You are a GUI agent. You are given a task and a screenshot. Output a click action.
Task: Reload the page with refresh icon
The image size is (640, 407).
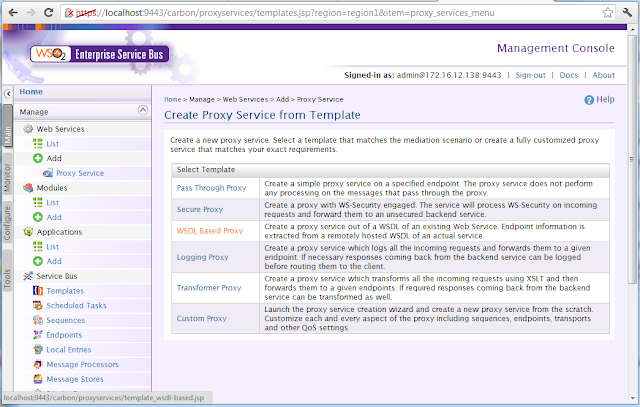(x=49, y=13)
